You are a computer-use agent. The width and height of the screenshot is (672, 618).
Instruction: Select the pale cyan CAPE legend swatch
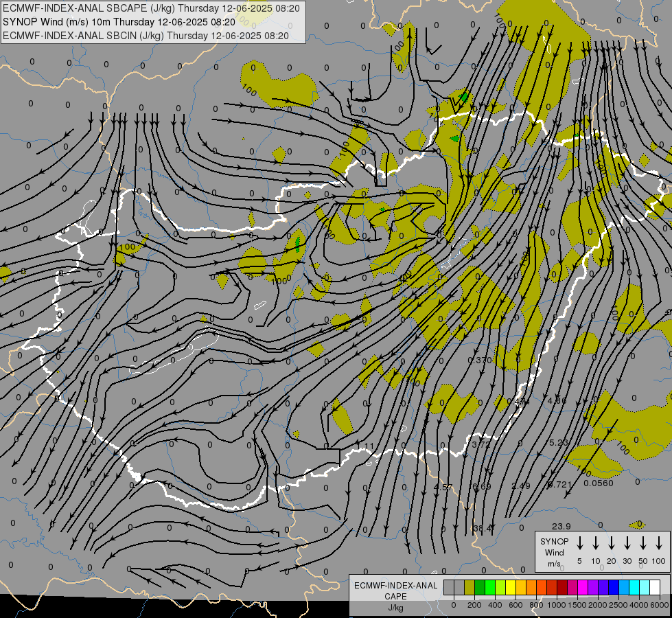[645, 587]
